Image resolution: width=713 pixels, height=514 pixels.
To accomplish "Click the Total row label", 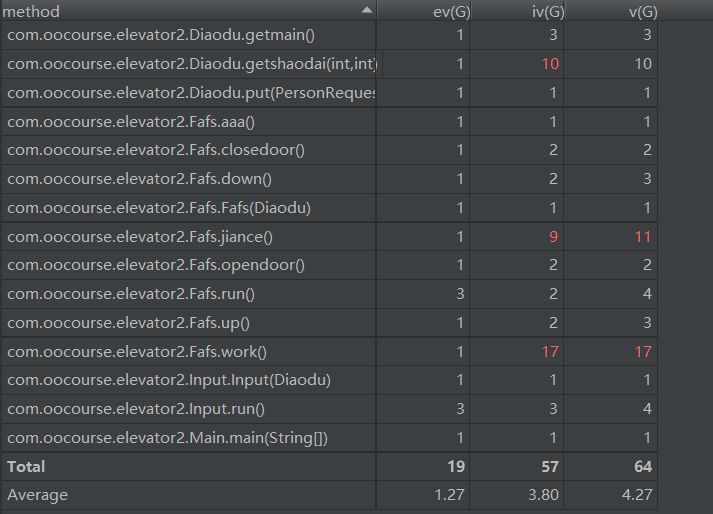I will pyautogui.click(x=26, y=467).
